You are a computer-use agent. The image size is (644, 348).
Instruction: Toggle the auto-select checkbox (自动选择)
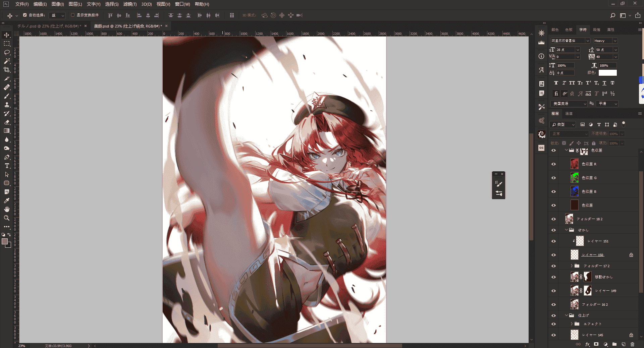coord(25,15)
